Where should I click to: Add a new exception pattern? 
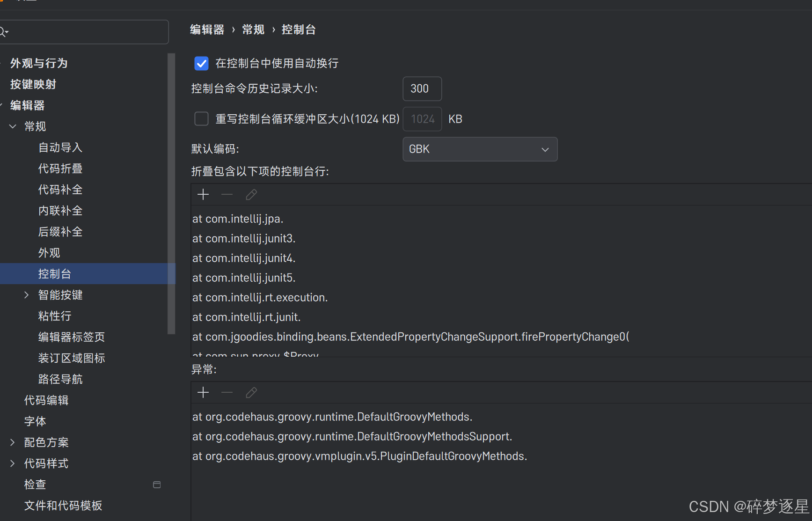[203, 392]
